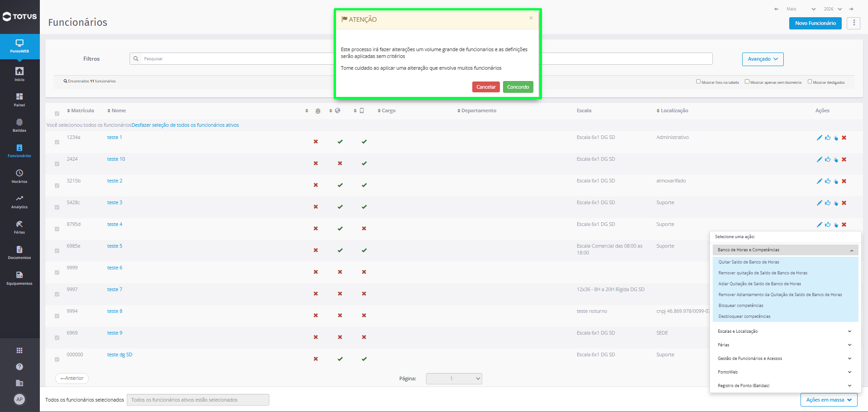Viewport: 868px width, 412px height.
Task: Open the AP user avatar
Action: [x=19, y=399]
